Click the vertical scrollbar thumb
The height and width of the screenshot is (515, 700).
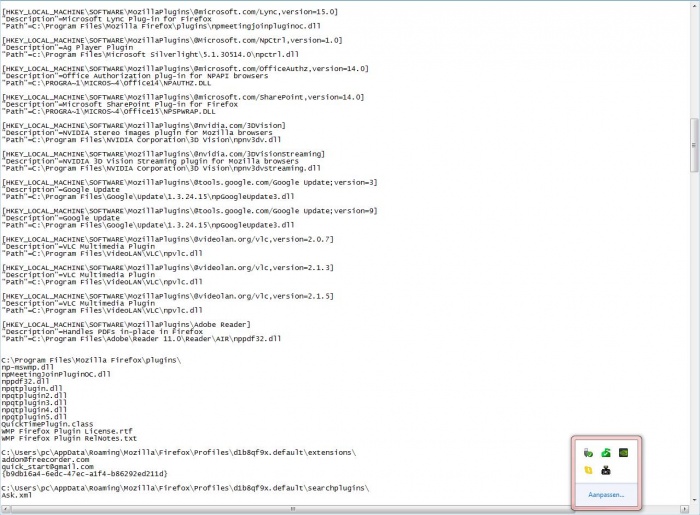(694, 145)
